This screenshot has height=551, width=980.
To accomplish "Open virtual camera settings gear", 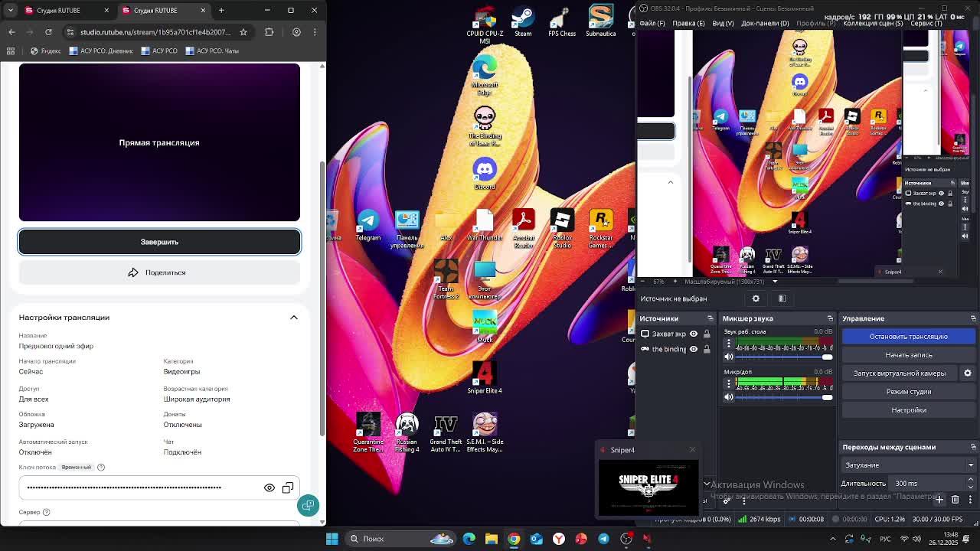I will (x=968, y=373).
